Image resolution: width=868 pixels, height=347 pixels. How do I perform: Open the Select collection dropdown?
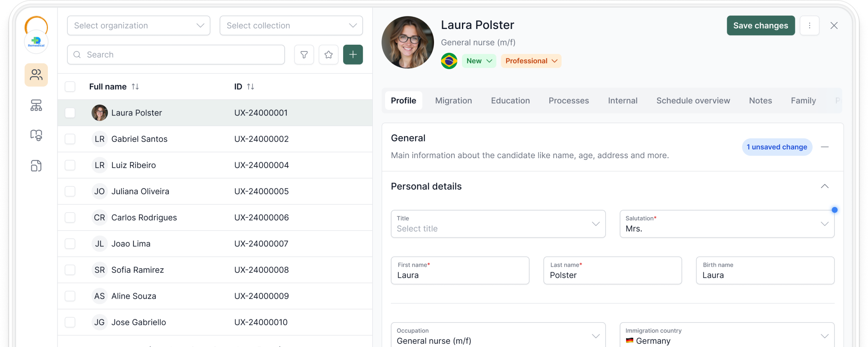[291, 25]
